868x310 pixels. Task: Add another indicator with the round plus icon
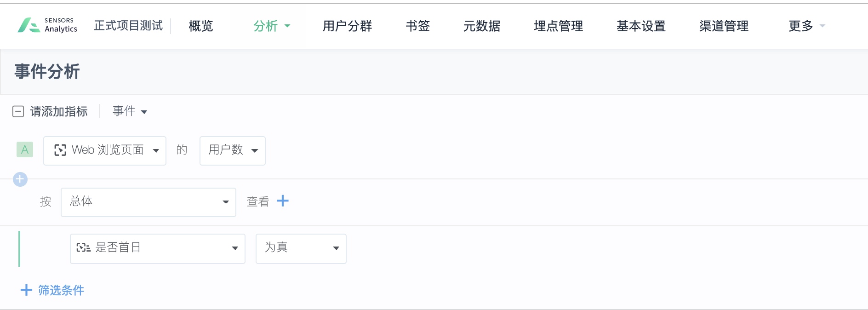click(20, 179)
